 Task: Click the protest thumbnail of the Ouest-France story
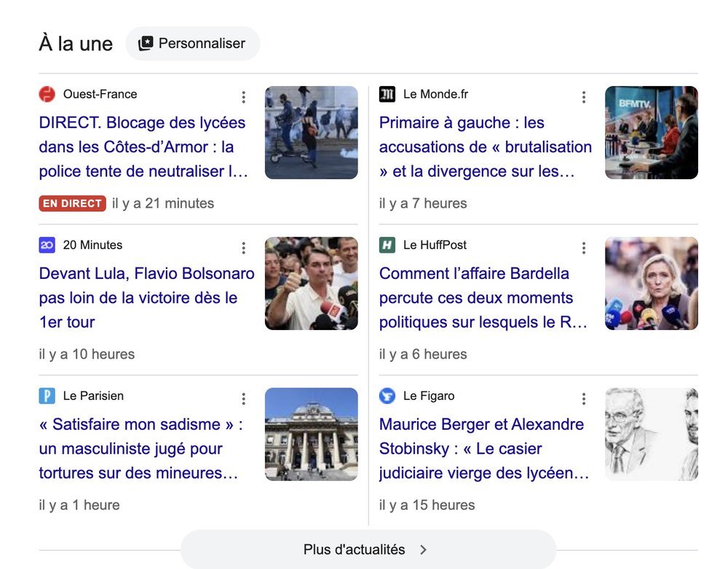pos(312,133)
